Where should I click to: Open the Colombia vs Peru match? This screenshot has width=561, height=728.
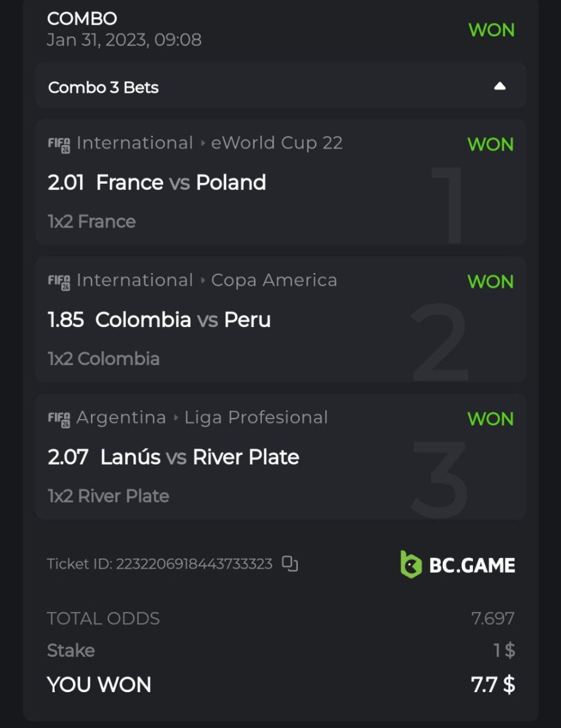coord(183,320)
